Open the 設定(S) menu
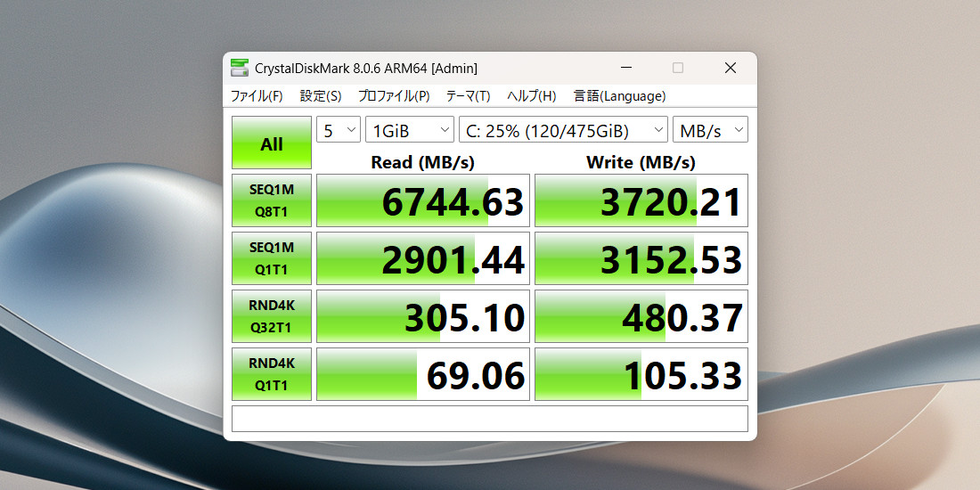The height and width of the screenshot is (490, 980). pyautogui.click(x=321, y=96)
